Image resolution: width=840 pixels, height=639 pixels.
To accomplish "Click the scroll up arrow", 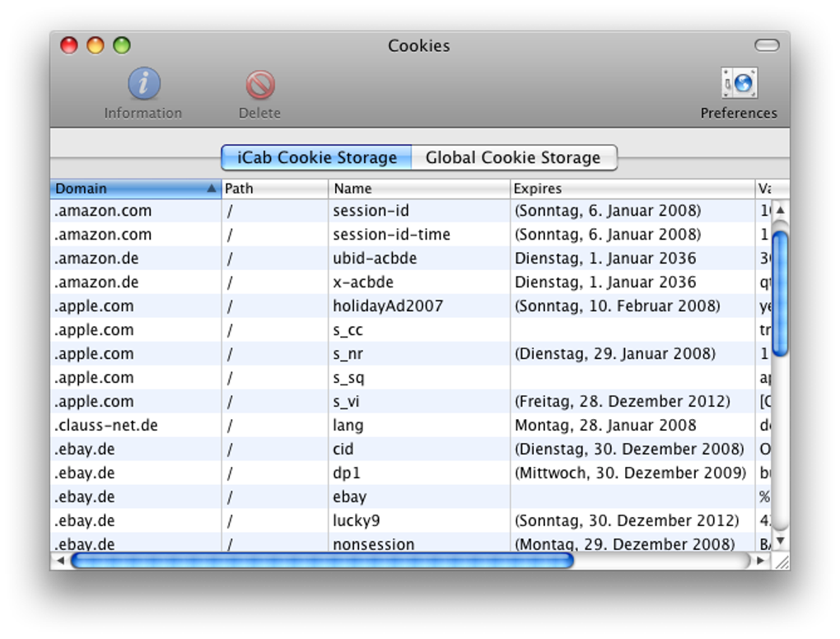I will point(781,210).
